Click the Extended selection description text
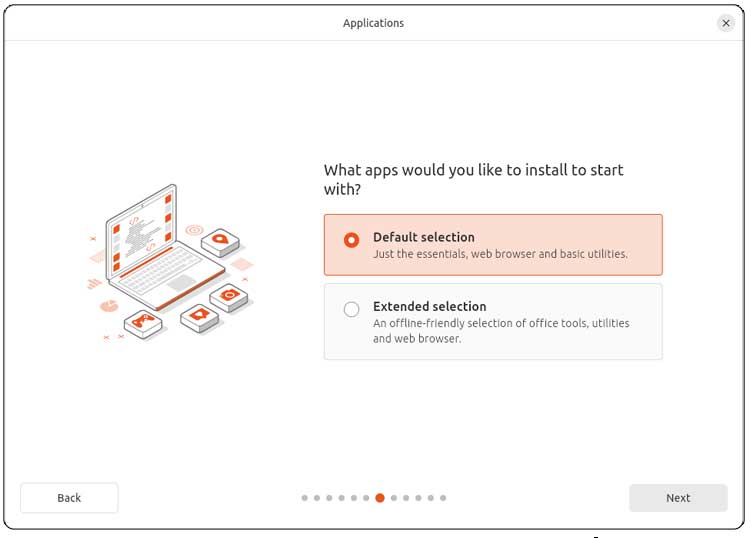This screenshot has height=538, width=750. (x=501, y=331)
